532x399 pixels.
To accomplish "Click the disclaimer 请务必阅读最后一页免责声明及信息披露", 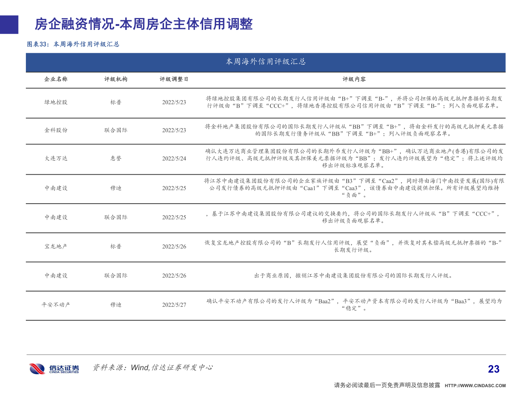I will [x=387, y=385].
